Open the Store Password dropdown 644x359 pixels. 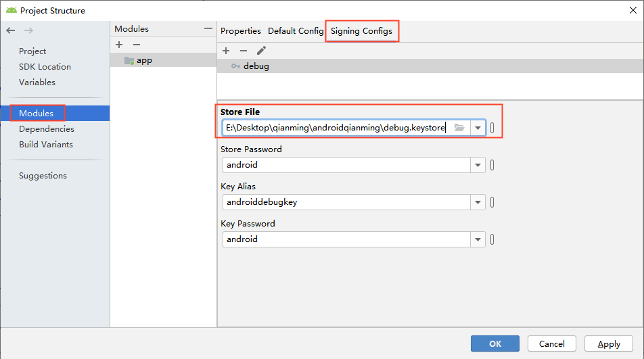[x=478, y=165]
